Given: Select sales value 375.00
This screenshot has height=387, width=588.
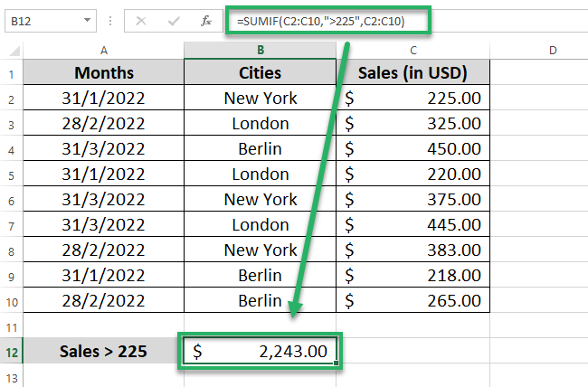Looking at the screenshot, I should click(x=413, y=199).
